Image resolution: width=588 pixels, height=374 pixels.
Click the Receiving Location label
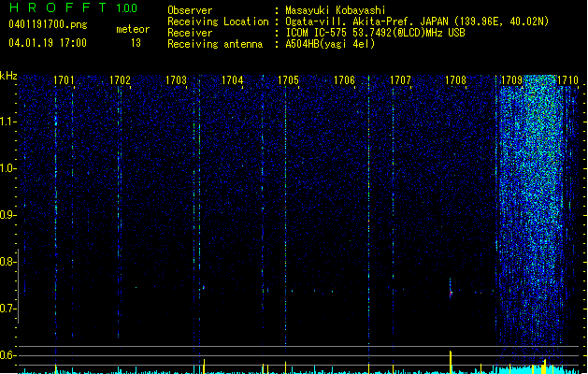click(x=218, y=22)
